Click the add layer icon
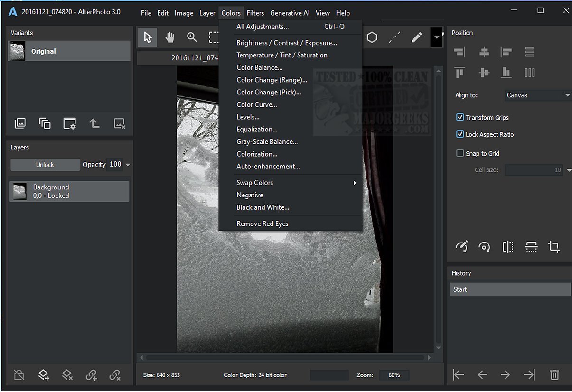The height and width of the screenshot is (392, 572). pyautogui.click(x=44, y=375)
